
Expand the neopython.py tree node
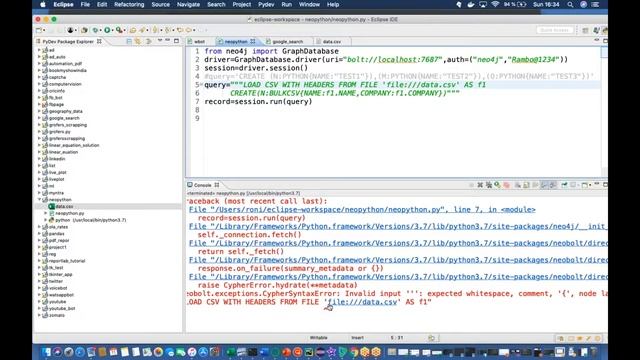[x=46, y=213]
